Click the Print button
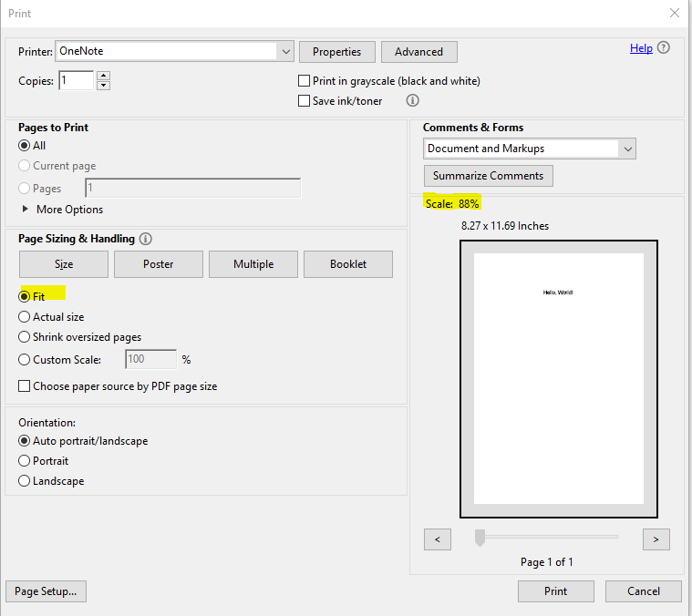 pyautogui.click(x=556, y=591)
